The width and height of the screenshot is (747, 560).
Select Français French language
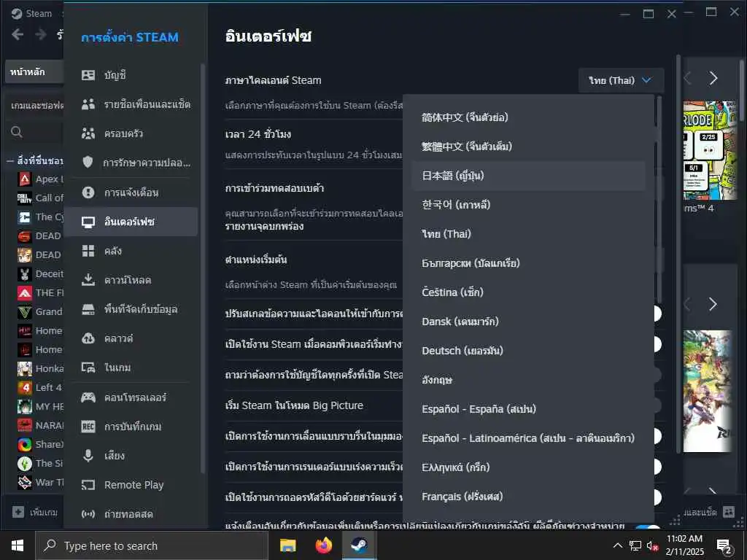pyautogui.click(x=528, y=497)
